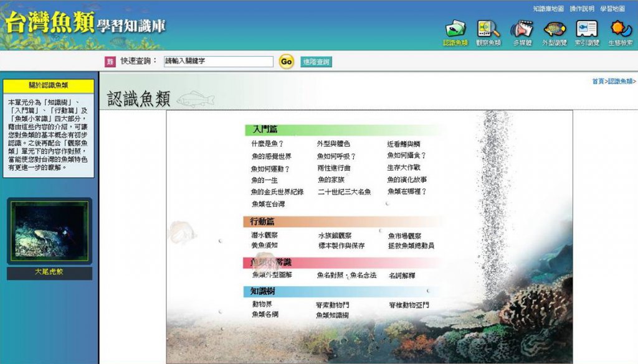Viewport: 638px width, 364px height.
Task: Open the 生存大作戰 article
Action: click(404, 168)
